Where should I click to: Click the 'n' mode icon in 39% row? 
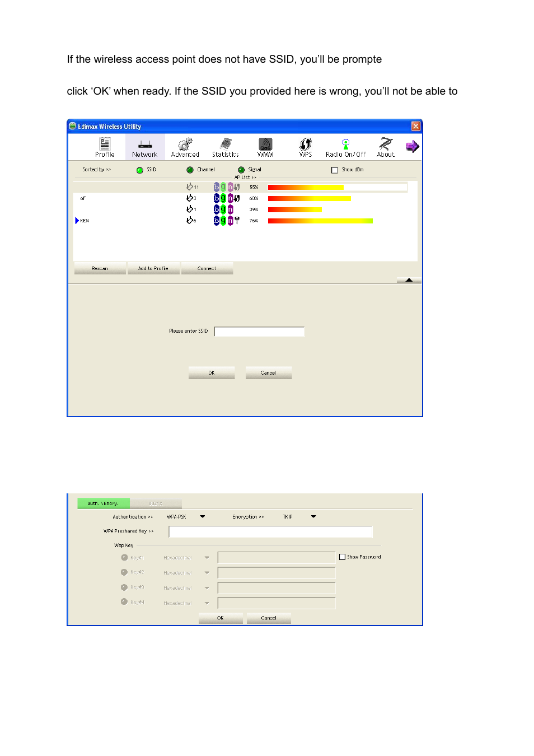pos(230,209)
